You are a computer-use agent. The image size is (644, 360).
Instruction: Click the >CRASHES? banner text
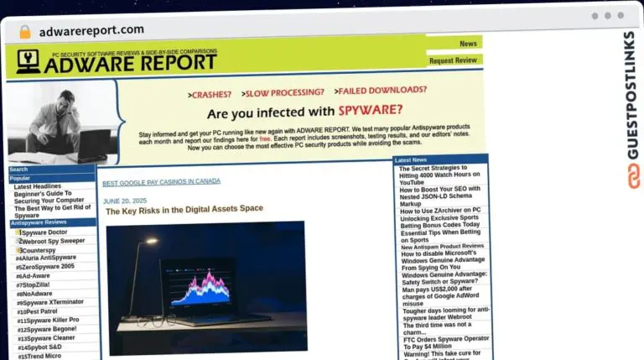pos(210,95)
